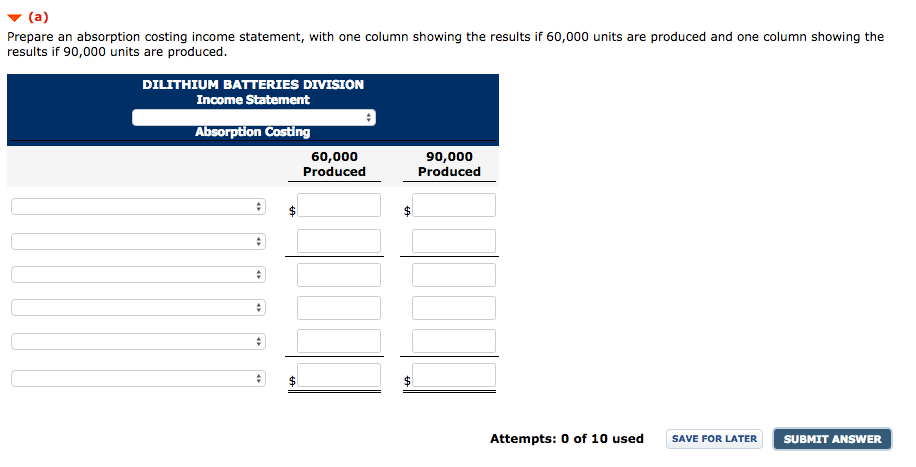Image resolution: width=916 pixels, height=467 pixels.
Task: Open the last row line-item dropdown
Action: click(138, 379)
